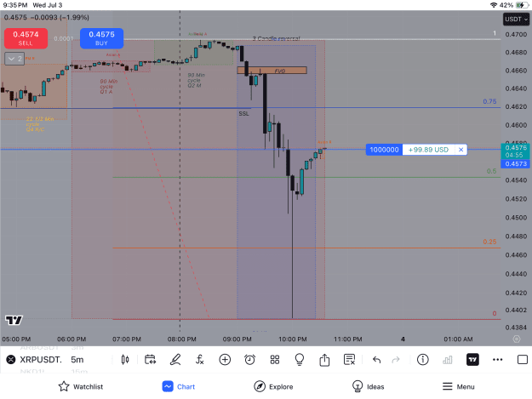Viewport: 532px width, 399px height.
Task: Tap the blue 0.4575 BUY button
Action: point(101,38)
